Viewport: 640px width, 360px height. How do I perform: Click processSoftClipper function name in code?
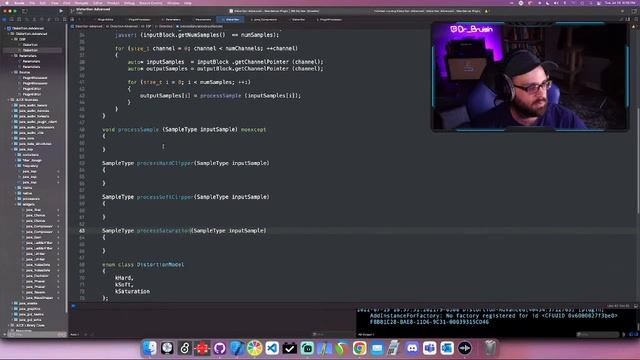165,197
